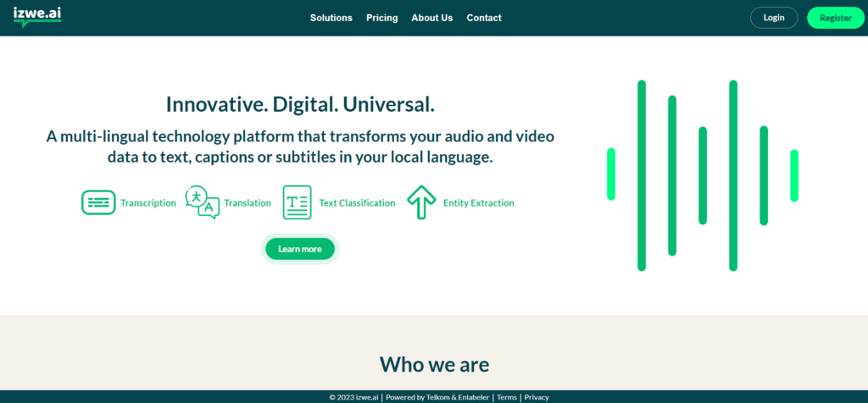This screenshot has height=403, width=868.
Task: Select the Transcription document icon
Action: [98, 203]
